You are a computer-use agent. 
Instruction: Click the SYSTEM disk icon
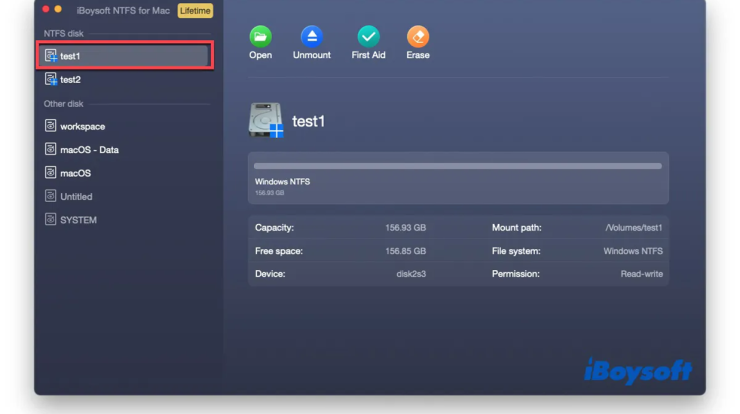click(x=50, y=220)
